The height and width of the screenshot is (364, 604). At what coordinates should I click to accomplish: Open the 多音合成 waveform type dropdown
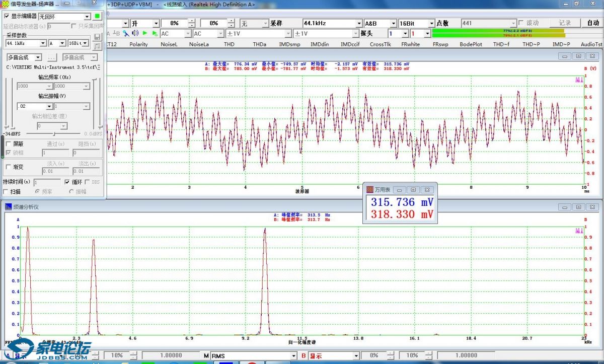click(x=38, y=57)
